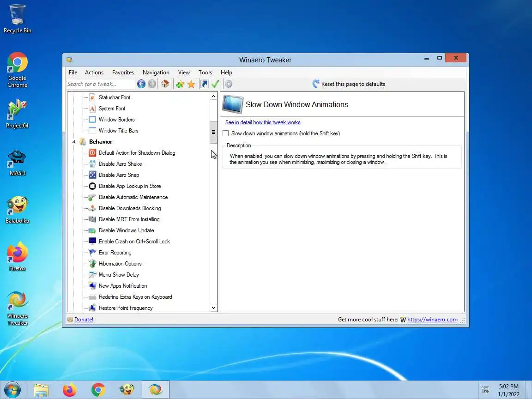
Task: Click the Home icon in the toolbar
Action: 165,84
